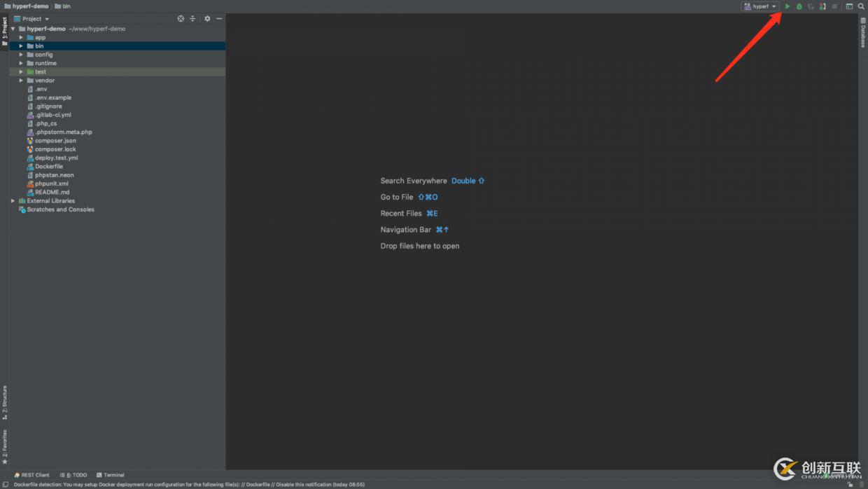Click Scratches and Consoles icon

click(x=22, y=209)
